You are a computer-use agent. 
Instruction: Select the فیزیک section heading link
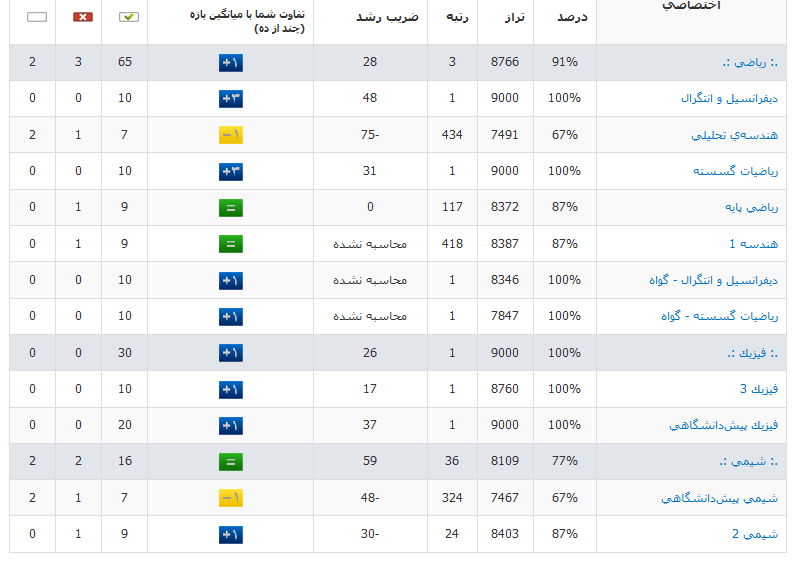(752, 353)
